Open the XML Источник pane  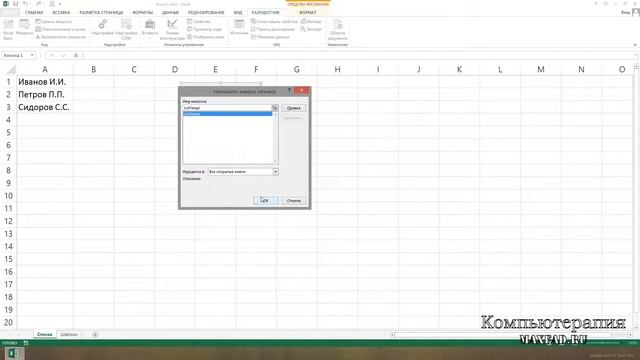coord(239,27)
